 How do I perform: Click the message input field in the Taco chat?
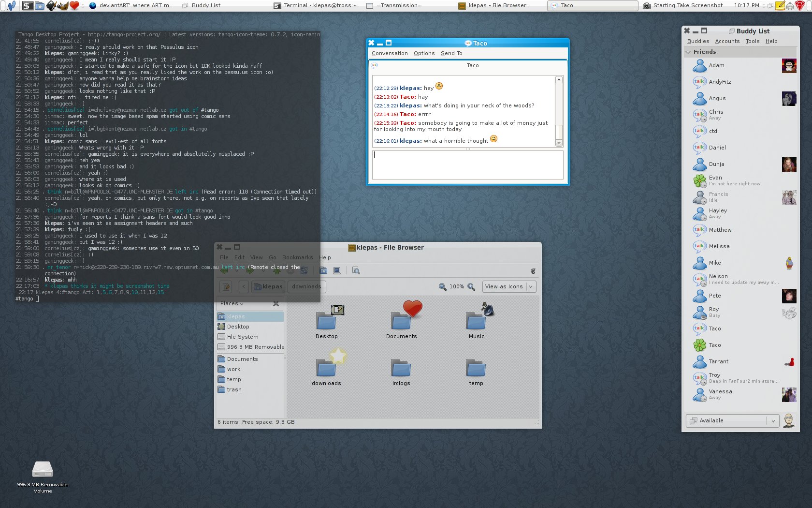(x=468, y=165)
